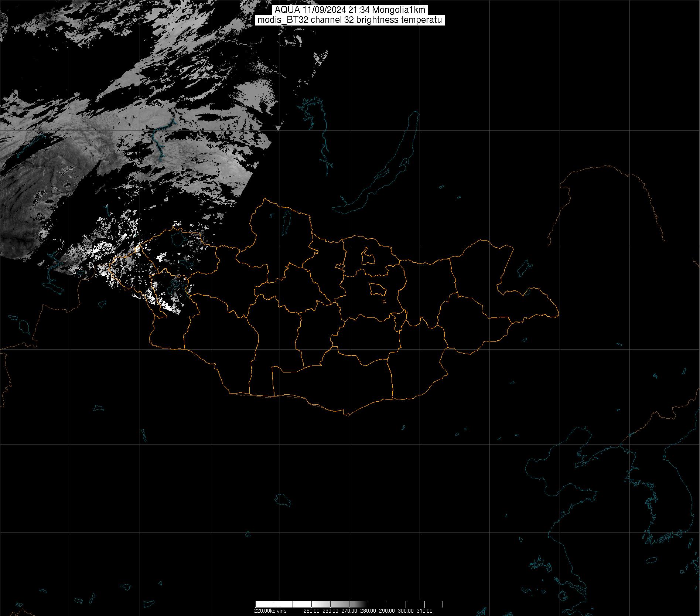Click the 280.00 legend label
Screen dimensions: 700x616
click(368, 611)
